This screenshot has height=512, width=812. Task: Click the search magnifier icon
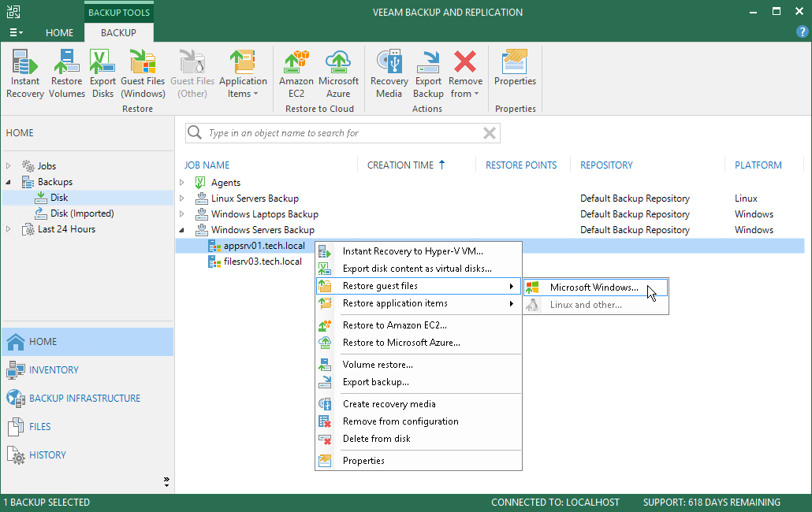click(x=195, y=133)
